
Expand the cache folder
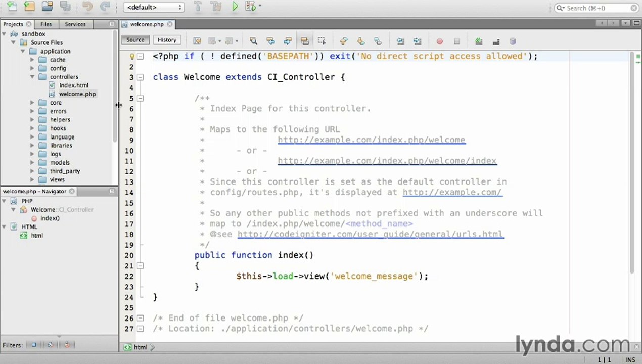32,60
